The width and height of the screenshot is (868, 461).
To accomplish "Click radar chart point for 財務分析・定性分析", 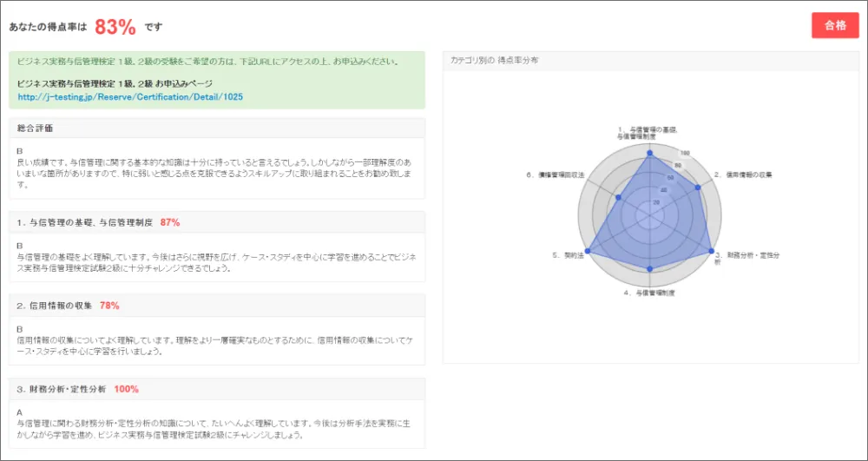I will pos(712,251).
